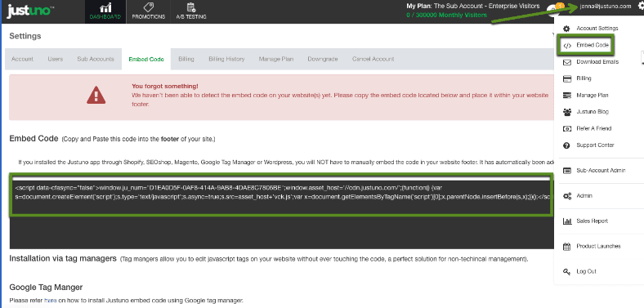Screen dimensions: 644x308
Task: Choose Download Emails menu entry
Action: [x=597, y=62]
